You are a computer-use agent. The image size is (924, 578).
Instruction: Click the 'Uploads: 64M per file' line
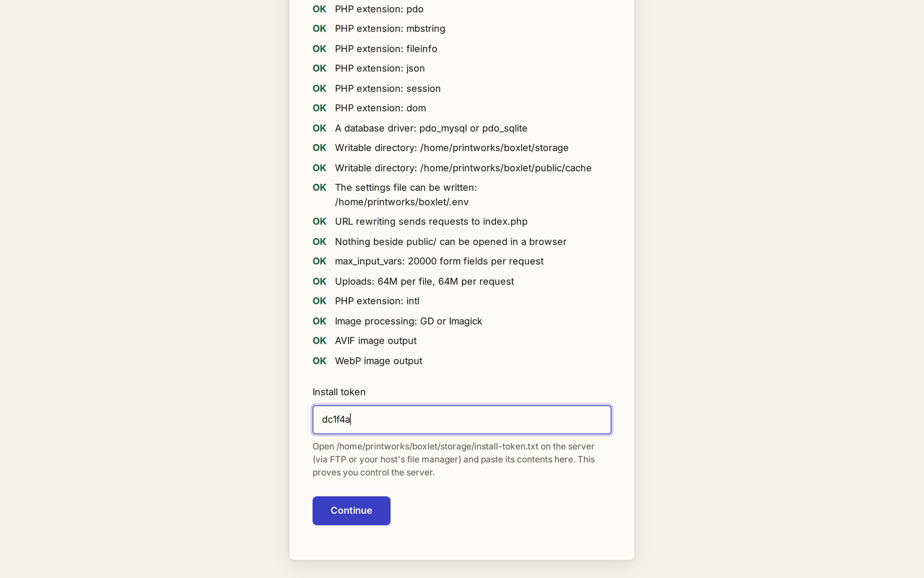[x=424, y=281]
